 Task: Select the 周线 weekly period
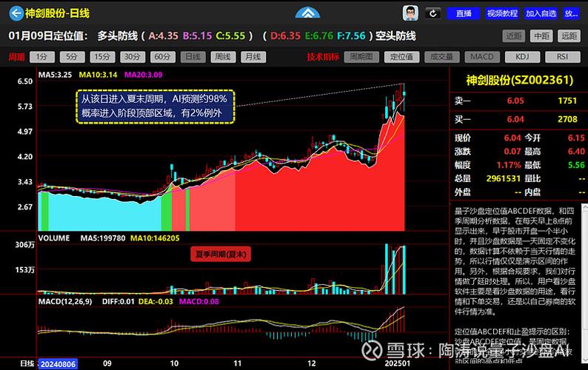(x=223, y=57)
